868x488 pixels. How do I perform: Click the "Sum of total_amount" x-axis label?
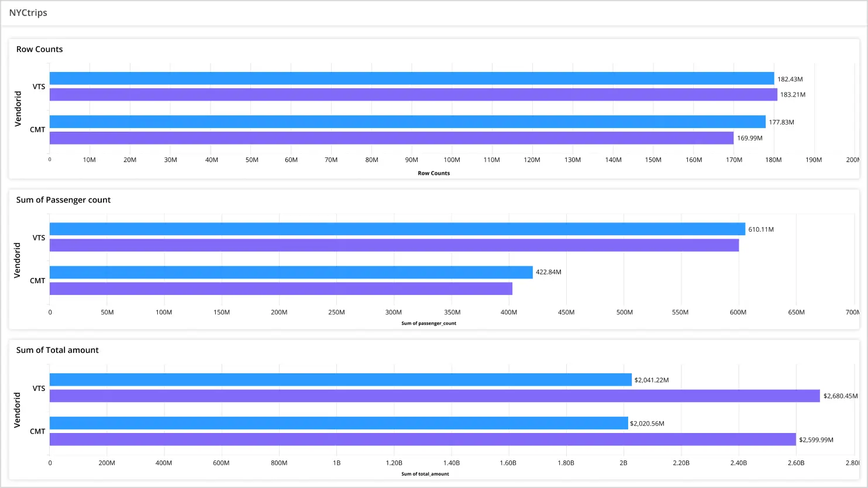point(425,474)
